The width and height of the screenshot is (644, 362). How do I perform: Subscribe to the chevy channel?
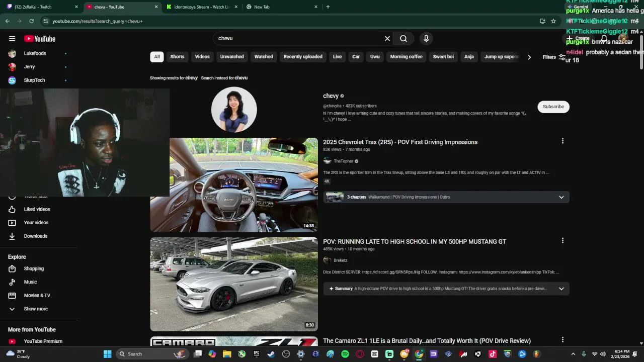(x=553, y=107)
